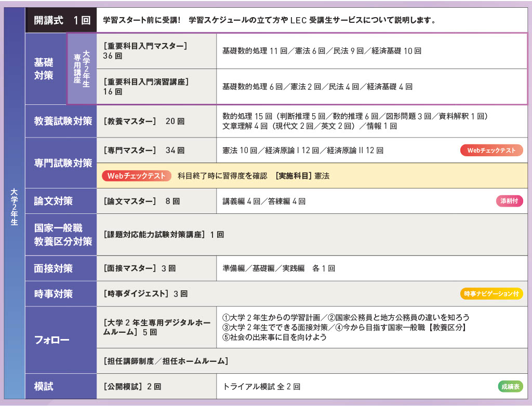
Task: Click the pink 添削付 badge
Action: pos(509,201)
